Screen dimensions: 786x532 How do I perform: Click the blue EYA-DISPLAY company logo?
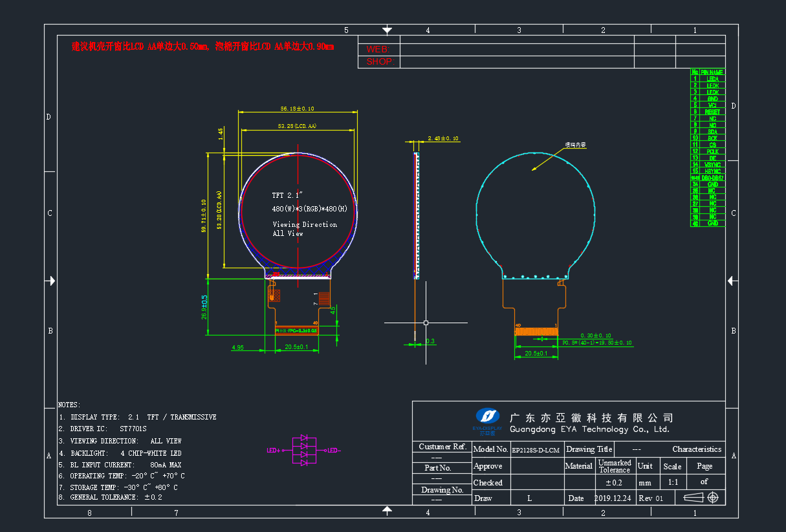[488, 421]
